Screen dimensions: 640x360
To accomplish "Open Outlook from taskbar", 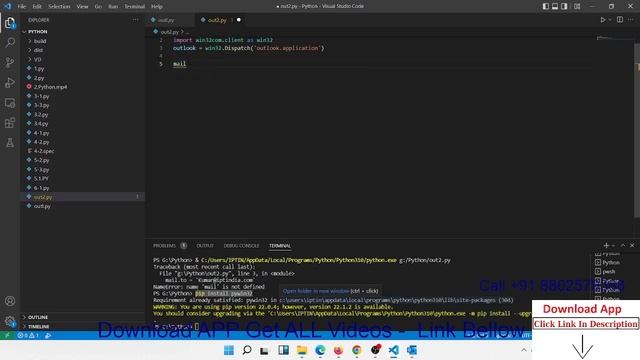I will click(412, 350).
